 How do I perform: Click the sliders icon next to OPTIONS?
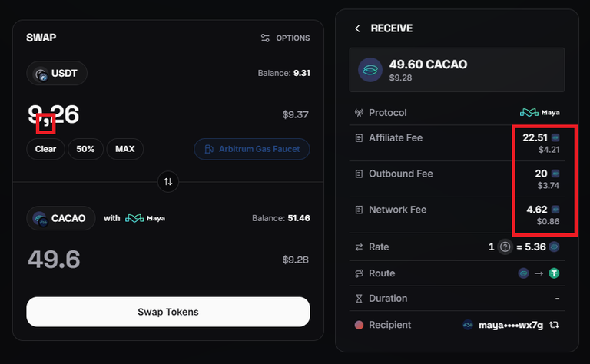pos(265,38)
